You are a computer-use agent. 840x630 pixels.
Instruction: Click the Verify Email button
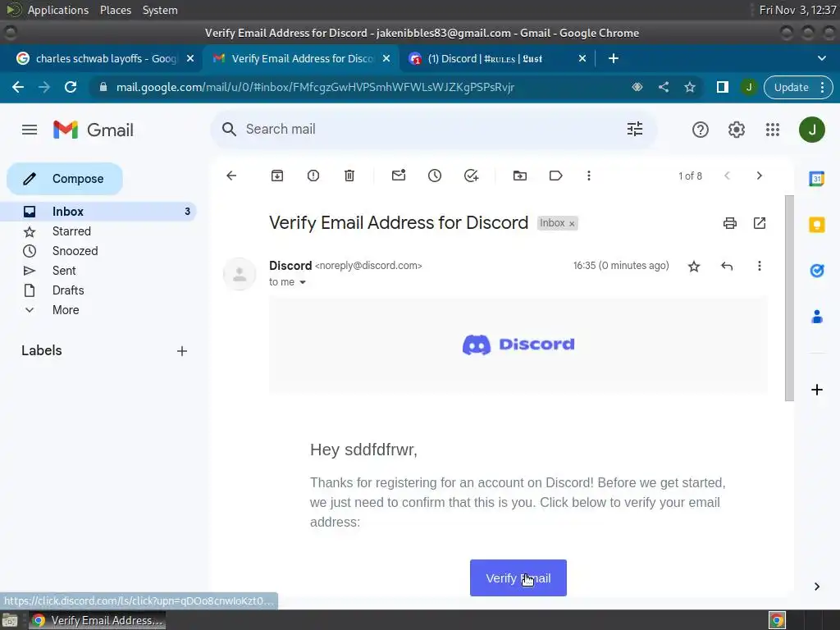pos(518,578)
